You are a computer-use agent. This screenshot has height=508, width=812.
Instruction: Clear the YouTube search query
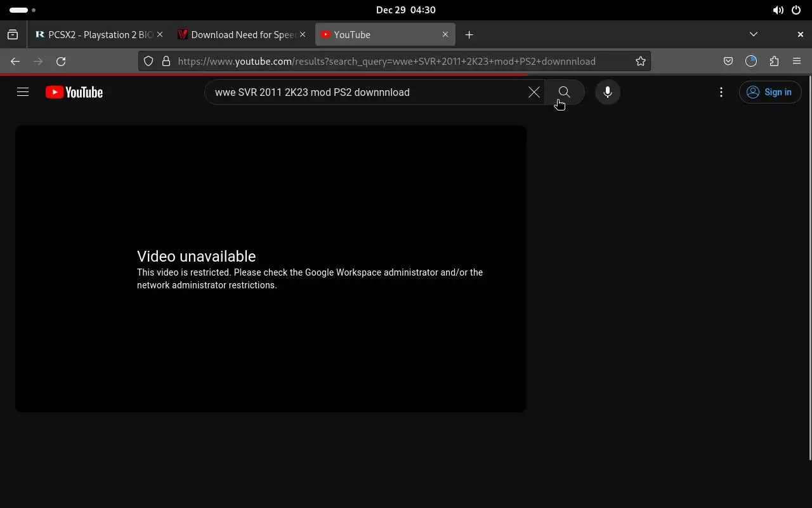tap(534, 92)
